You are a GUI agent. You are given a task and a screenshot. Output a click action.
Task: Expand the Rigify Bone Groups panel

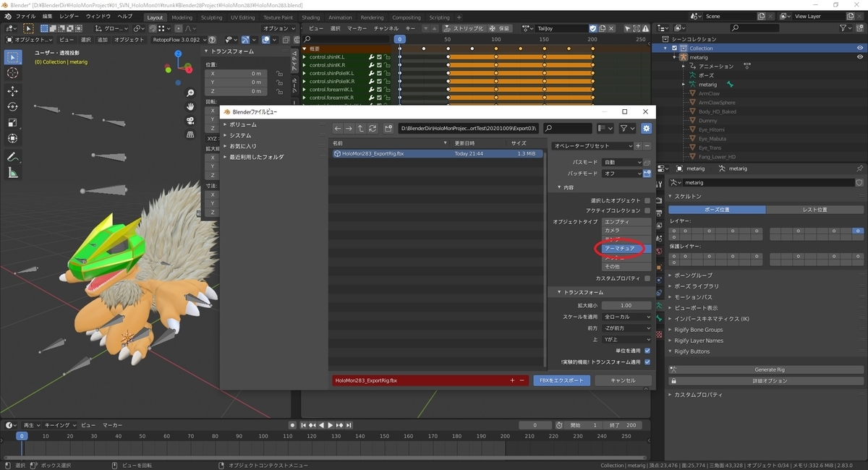click(698, 330)
